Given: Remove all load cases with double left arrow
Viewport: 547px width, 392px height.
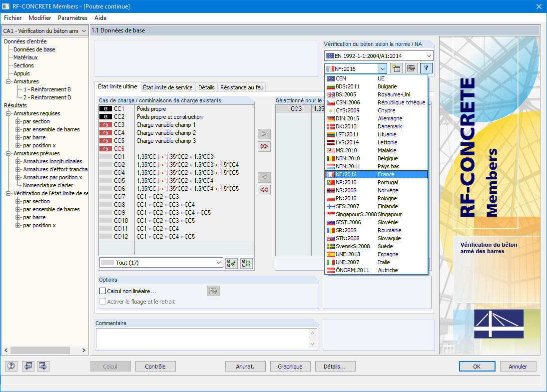Looking at the screenshot, I should (x=264, y=190).
